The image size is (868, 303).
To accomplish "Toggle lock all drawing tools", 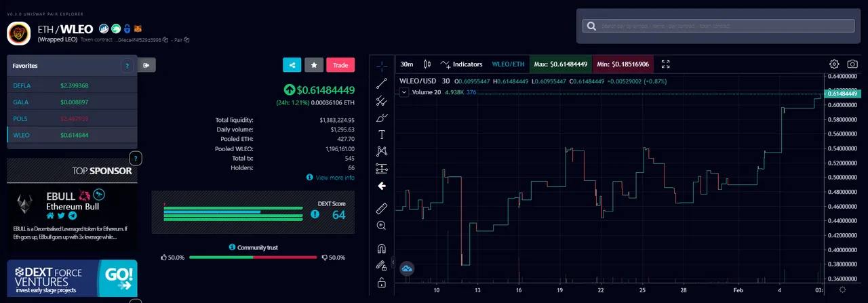I will tap(381, 282).
